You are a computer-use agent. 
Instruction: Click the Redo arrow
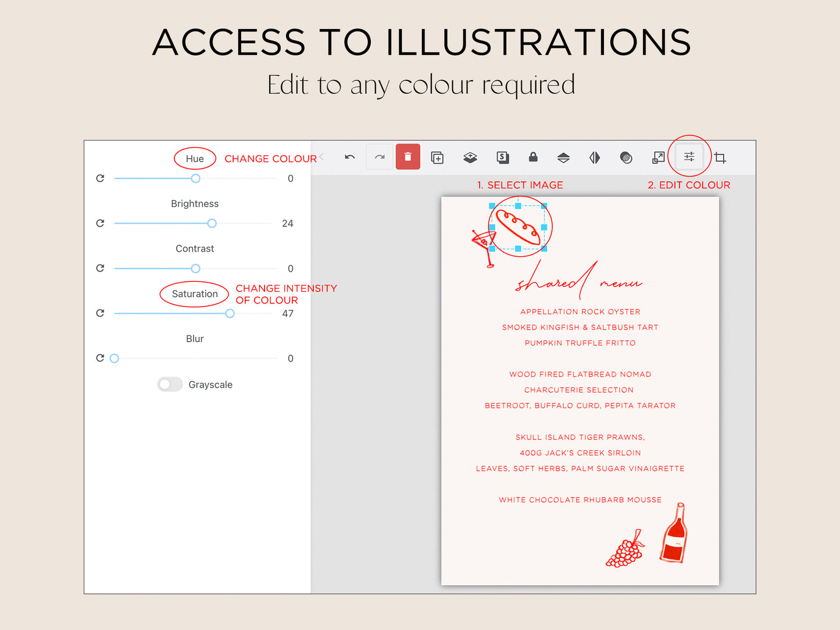pyautogui.click(x=379, y=157)
